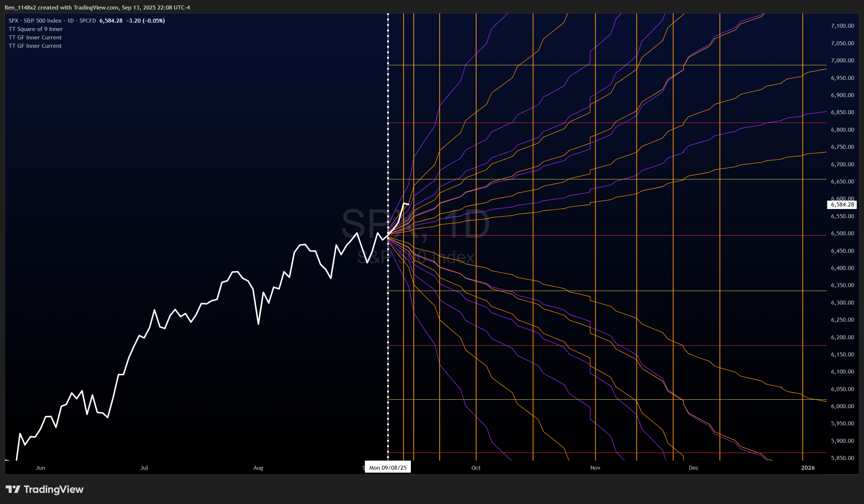The image size is (864, 504).
Task: Click the TradingView wordmark beside the logo
Action: tap(54, 489)
